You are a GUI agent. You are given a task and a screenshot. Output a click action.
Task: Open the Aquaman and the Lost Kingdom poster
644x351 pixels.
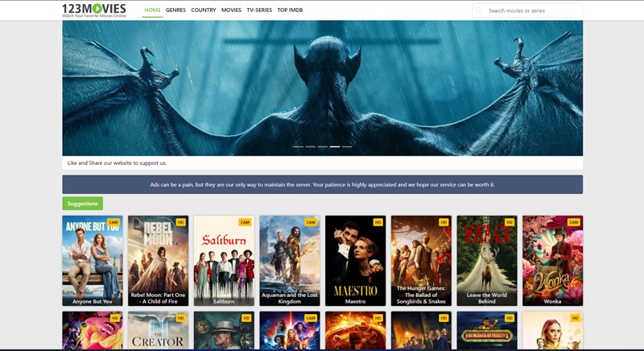click(x=290, y=261)
